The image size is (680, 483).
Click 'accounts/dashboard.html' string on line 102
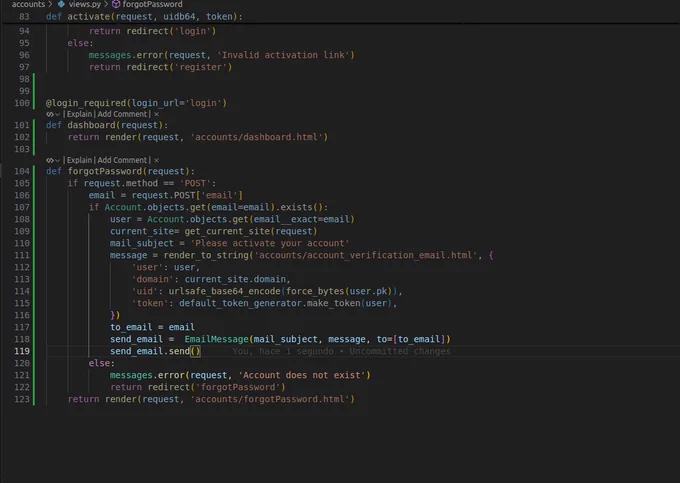[257, 137]
